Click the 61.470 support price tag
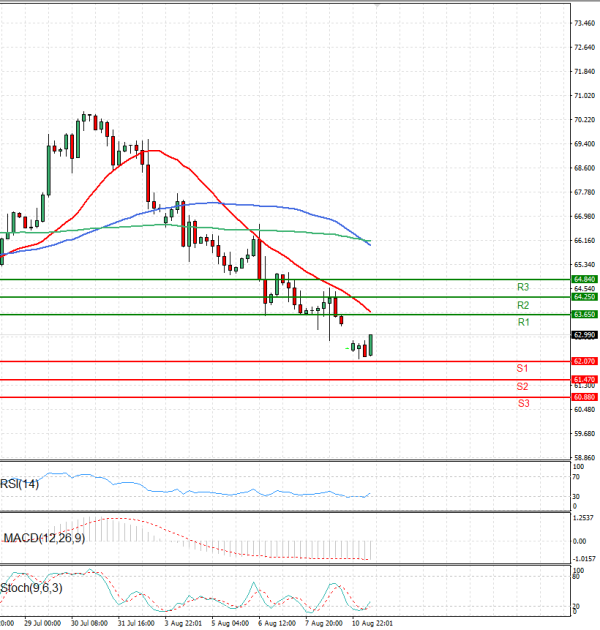600x630 pixels. (584, 380)
